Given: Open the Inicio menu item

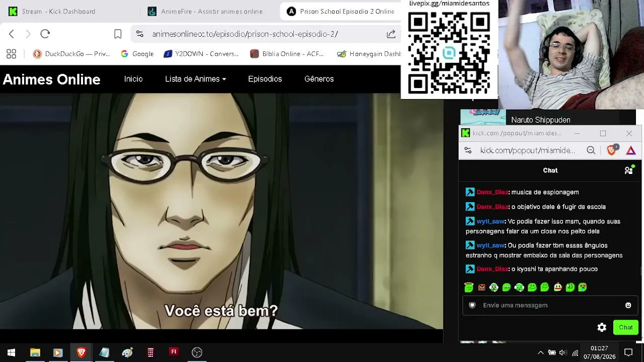Looking at the screenshot, I should [133, 79].
